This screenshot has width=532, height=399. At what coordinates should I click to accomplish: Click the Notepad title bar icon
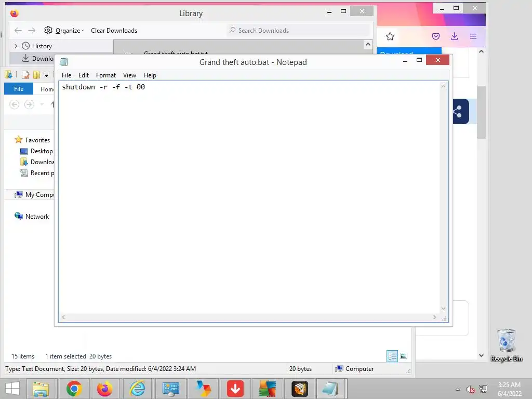[64, 62]
